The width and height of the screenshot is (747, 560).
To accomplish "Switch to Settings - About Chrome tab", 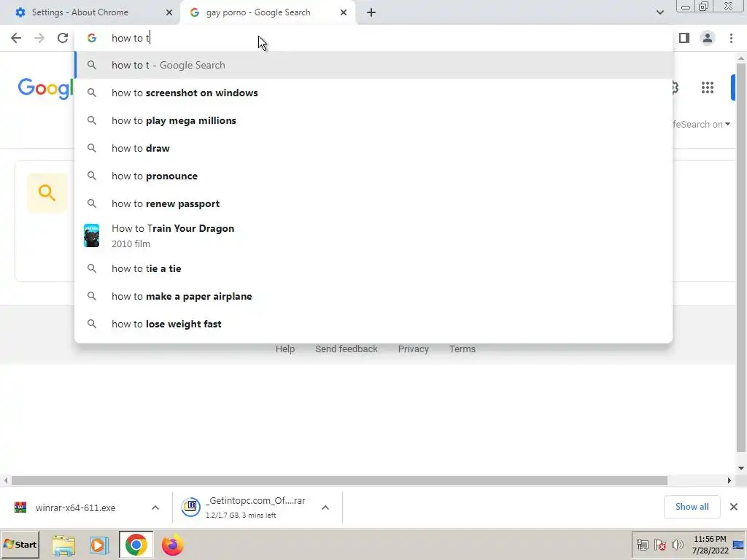I will click(x=90, y=12).
